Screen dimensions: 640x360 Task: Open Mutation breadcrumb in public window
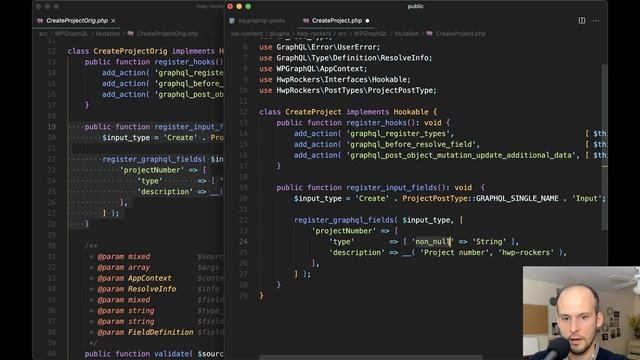tap(407, 33)
